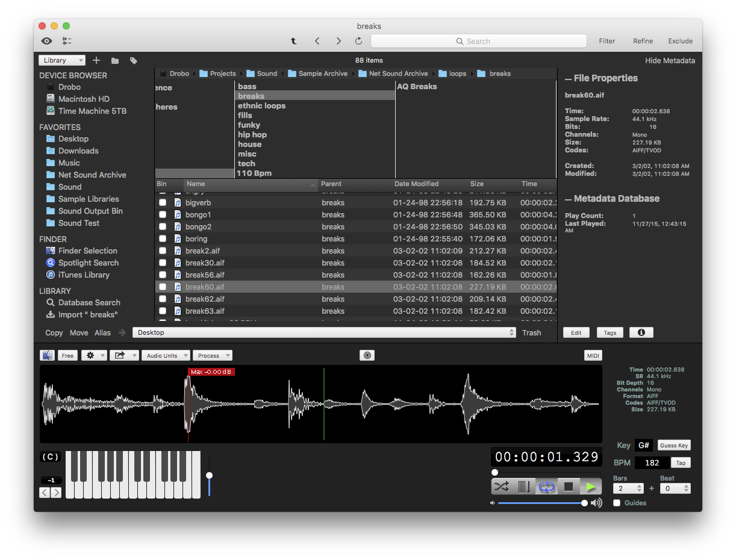Toggle the eye preview icon in toolbar

point(46,41)
